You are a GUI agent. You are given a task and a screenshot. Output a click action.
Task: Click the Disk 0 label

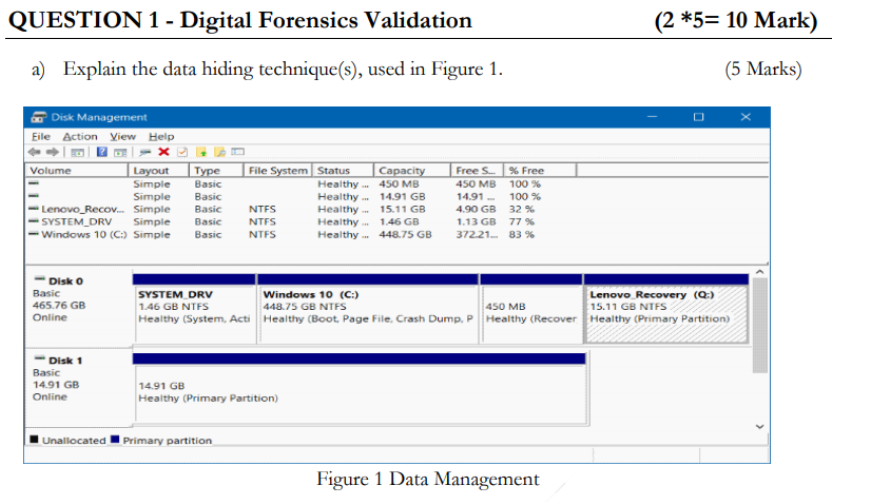point(65,281)
